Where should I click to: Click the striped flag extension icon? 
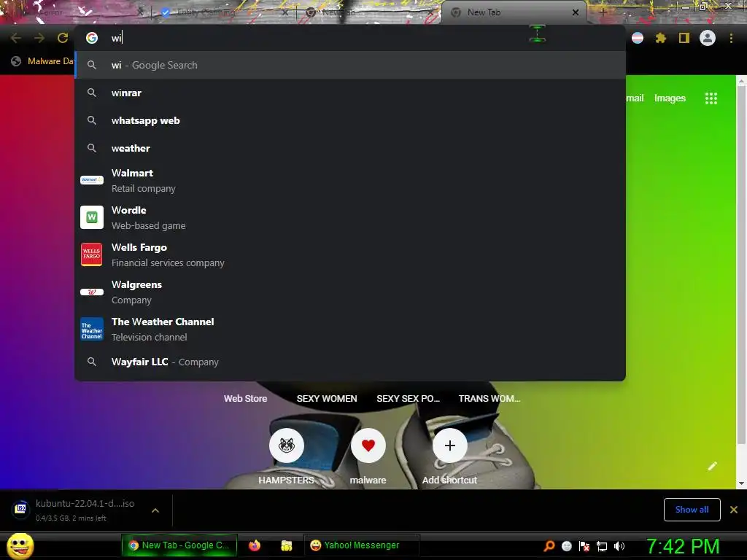coord(638,38)
